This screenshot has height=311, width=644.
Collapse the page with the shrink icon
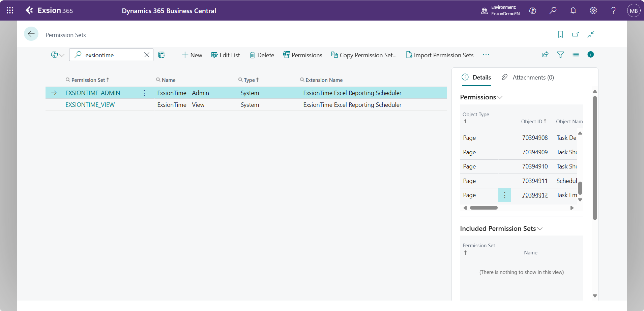coord(591,34)
